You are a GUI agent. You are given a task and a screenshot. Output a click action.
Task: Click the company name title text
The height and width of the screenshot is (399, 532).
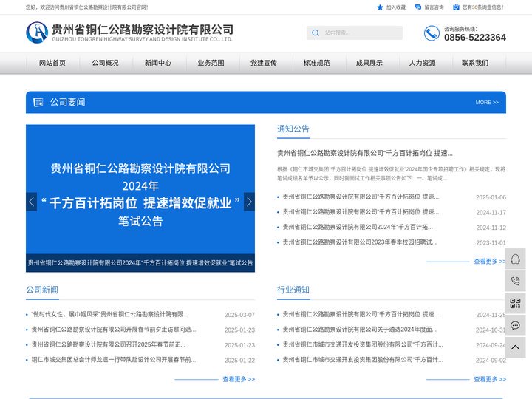click(x=143, y=30)
